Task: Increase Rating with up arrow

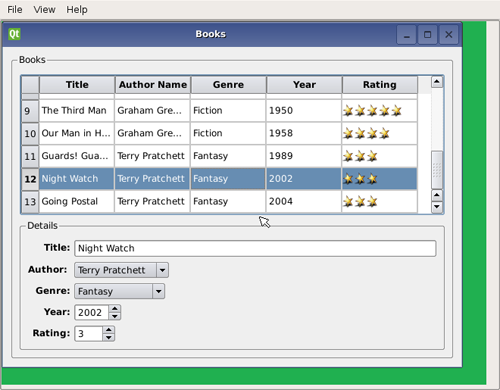Action: [109, 330]
